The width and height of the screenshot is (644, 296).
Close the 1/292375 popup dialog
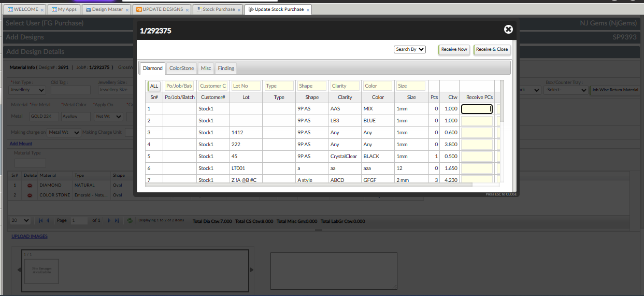pos(508,30)
